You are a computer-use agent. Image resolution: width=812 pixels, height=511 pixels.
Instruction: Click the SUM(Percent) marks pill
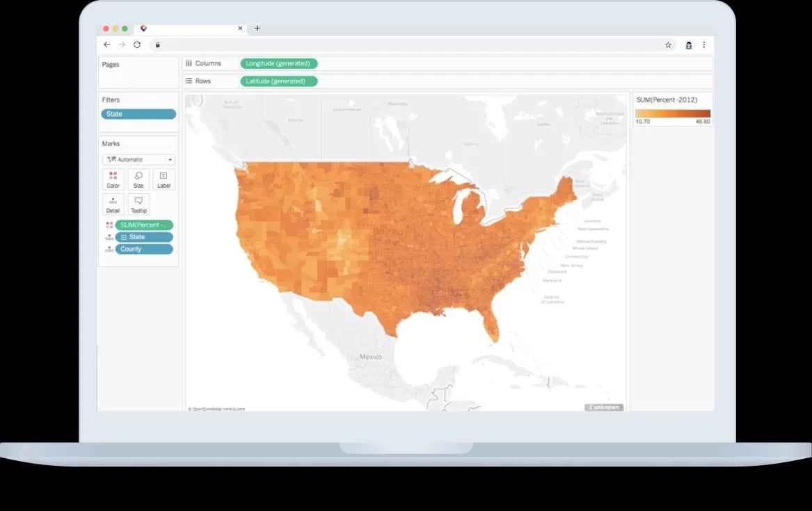point(144,225)
